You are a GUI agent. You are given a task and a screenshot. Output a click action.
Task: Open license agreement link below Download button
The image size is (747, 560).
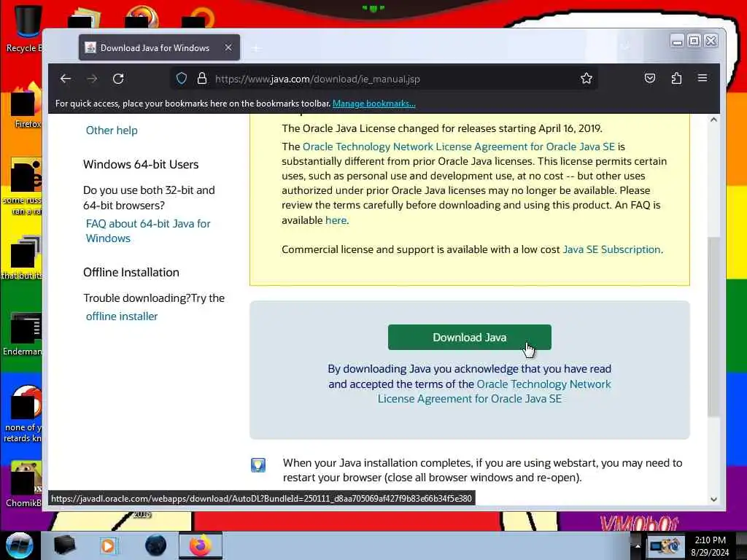pos(494,392)
